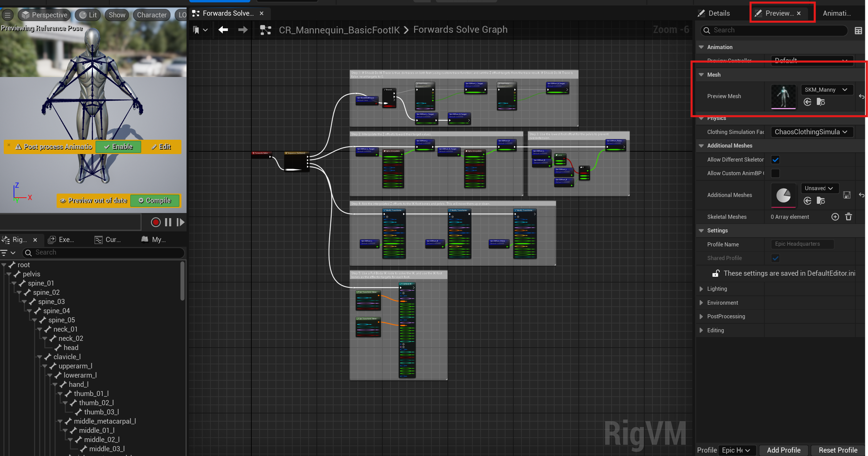Open property matrix grid icon beside search
Screen dimensions: 868x456
click(858, 30)
